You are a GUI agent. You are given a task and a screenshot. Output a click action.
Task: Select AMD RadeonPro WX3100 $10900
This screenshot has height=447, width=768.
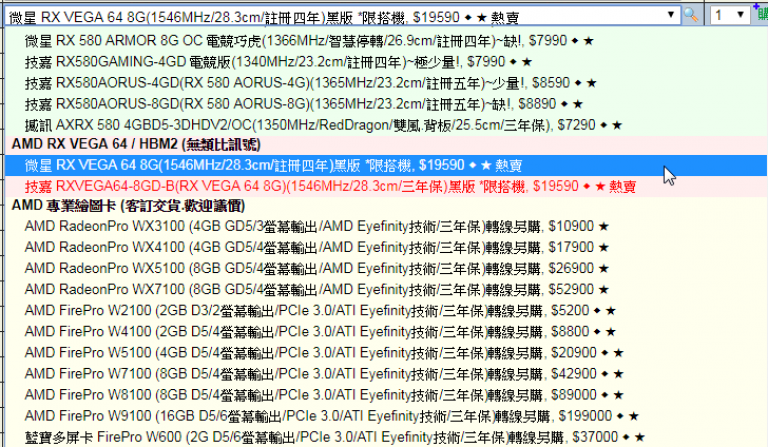(386, 226)
